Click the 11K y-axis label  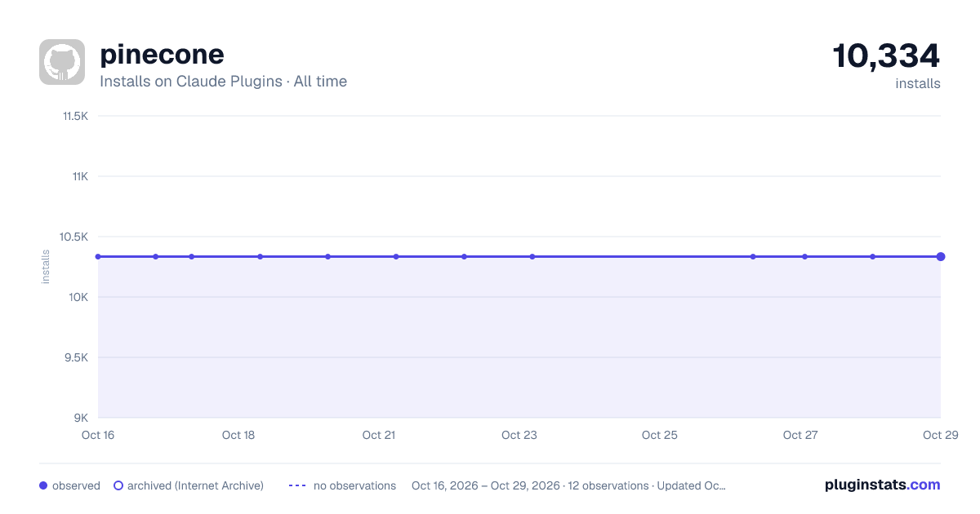tap(80, 176)
